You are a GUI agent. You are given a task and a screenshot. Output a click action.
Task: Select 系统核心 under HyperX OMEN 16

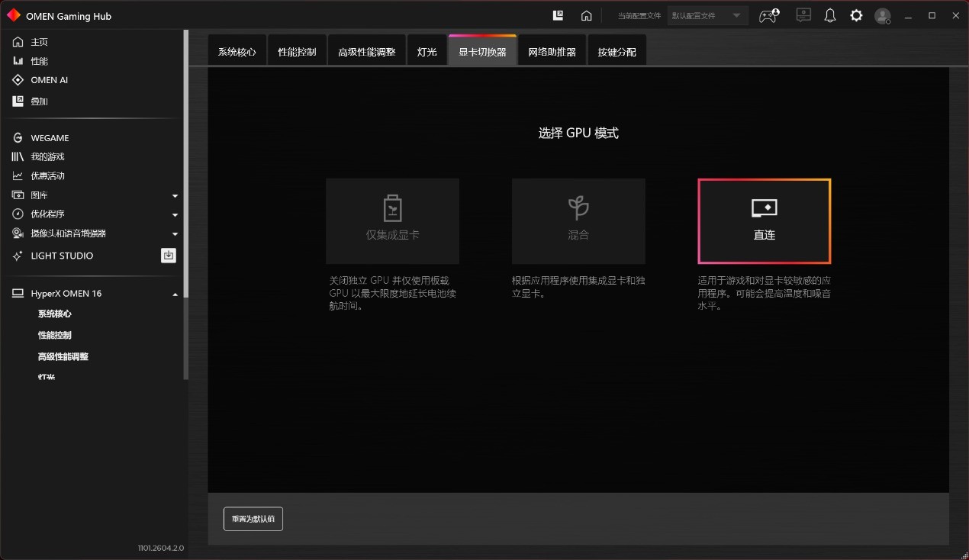[55, 314]
